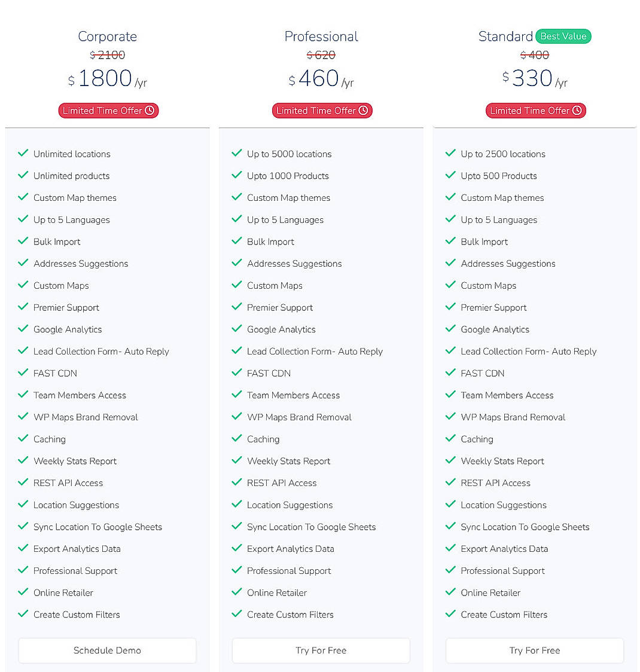This screenshot has height=672, width=640.
Task: Select the Standard plan heading
Action: [505, 36]
